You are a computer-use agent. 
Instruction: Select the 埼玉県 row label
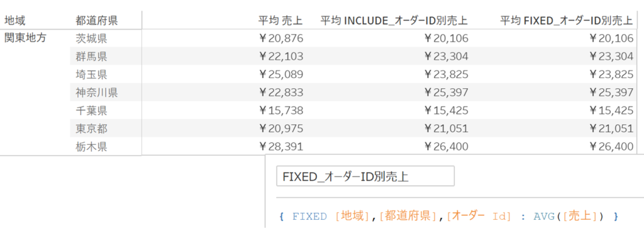[x=91, y=75]
